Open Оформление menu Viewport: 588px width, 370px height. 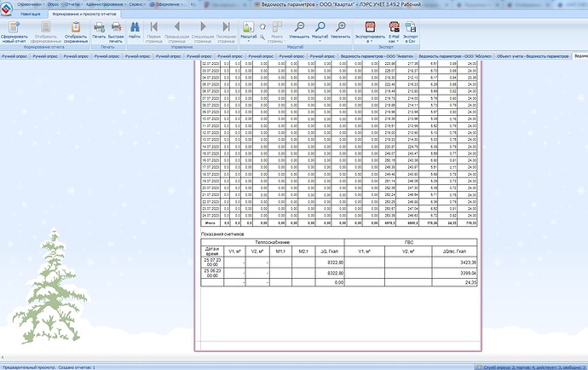click(x=167, y=4)
